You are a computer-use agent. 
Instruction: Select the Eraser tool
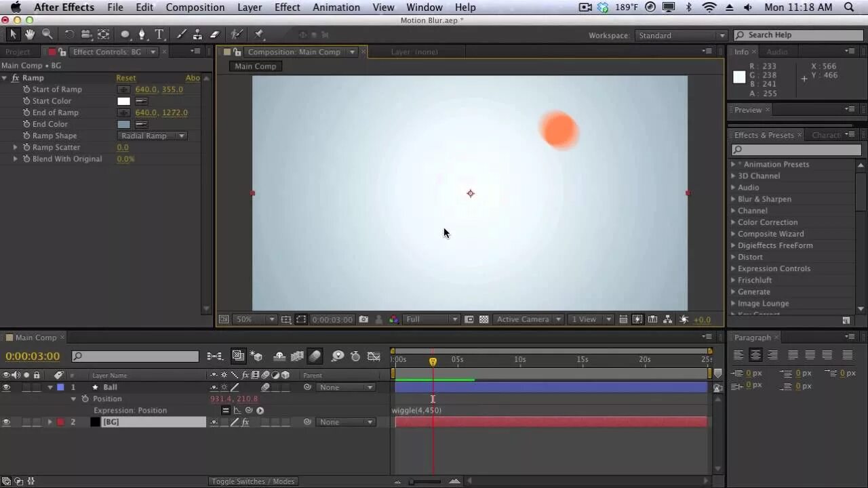pyautogui.click(x=215, y=35)
